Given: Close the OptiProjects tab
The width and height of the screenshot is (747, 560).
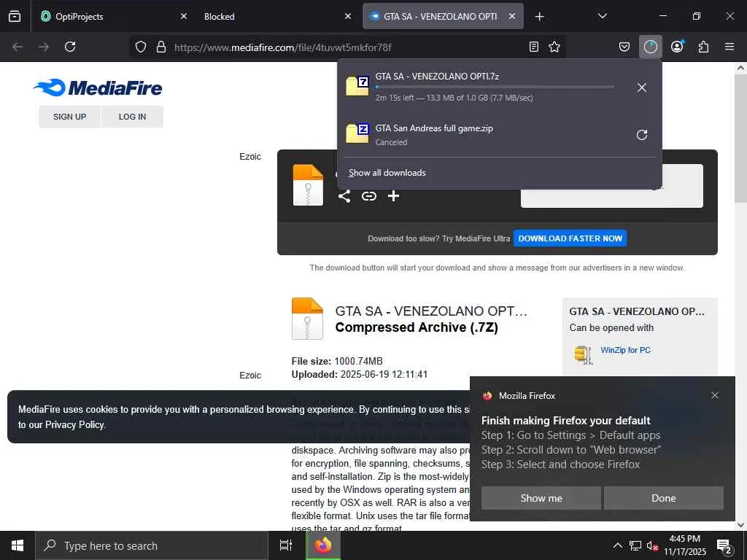Looking at the screenshot, I should click(x=184, y=16).
